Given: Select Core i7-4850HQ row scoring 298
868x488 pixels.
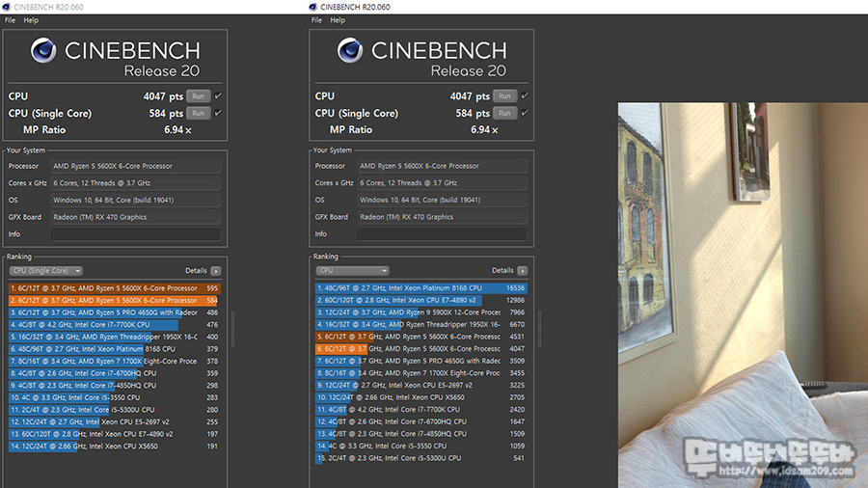Looking at the screenshot, I should click(114, 386).
